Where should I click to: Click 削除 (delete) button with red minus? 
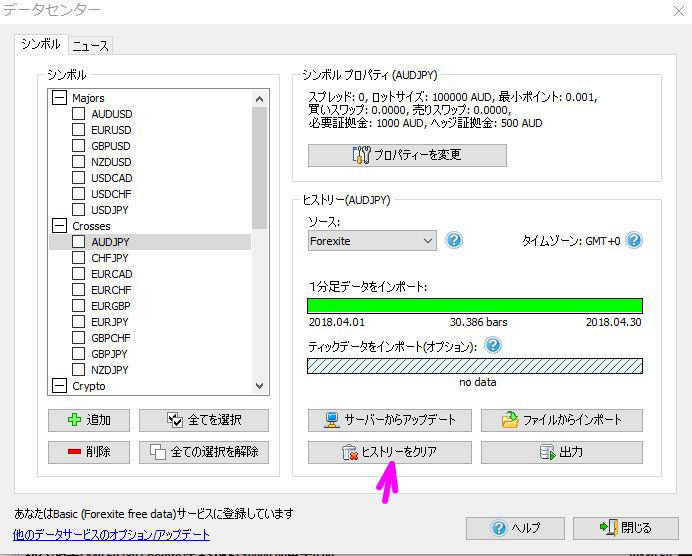89,452
